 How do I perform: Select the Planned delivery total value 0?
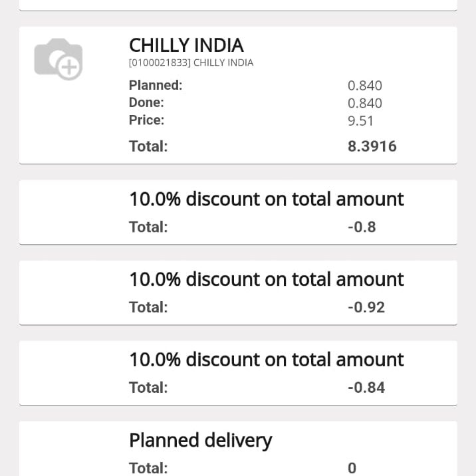tap(352, 468)
